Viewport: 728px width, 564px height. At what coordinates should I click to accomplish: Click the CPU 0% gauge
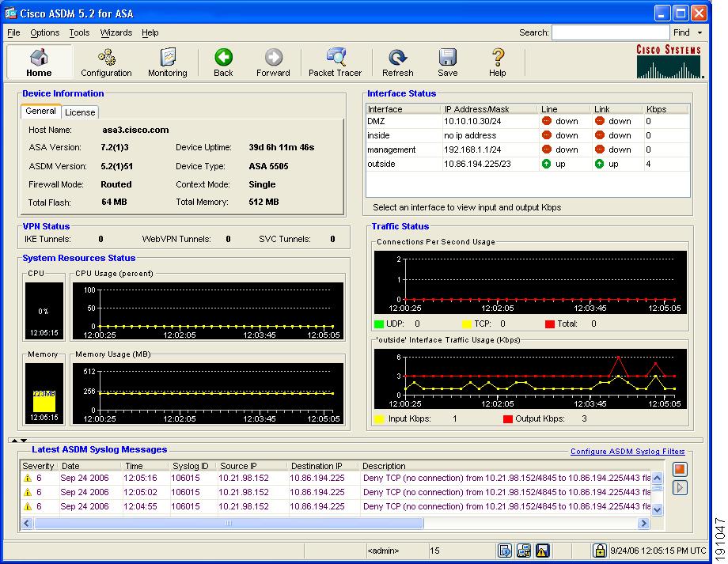(44, 311)
